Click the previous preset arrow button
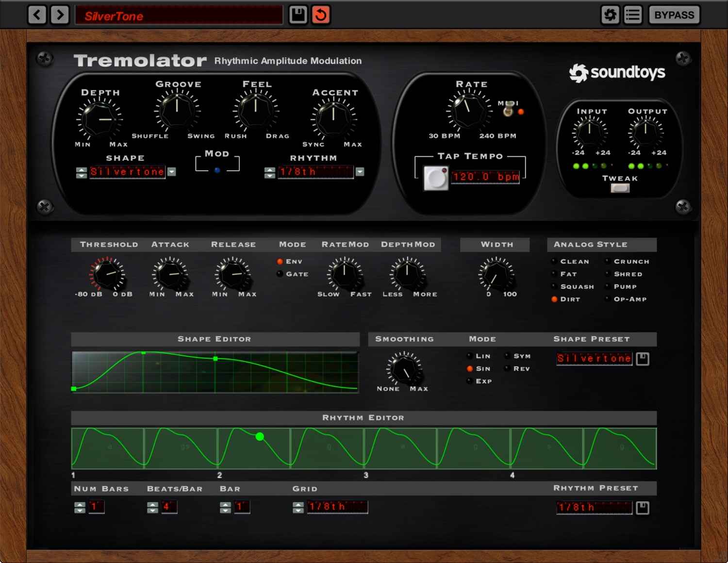This screenshot has height=563, width=728. tap(37, 15)
